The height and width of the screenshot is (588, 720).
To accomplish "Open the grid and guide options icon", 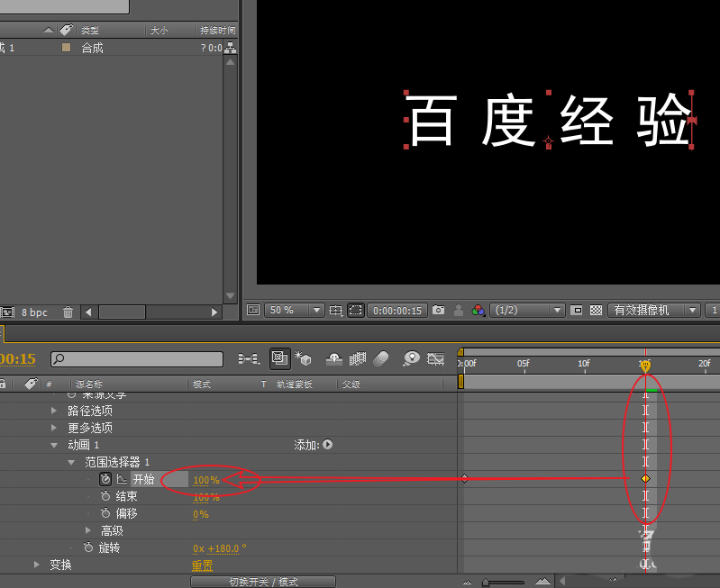I will (335, 311).
